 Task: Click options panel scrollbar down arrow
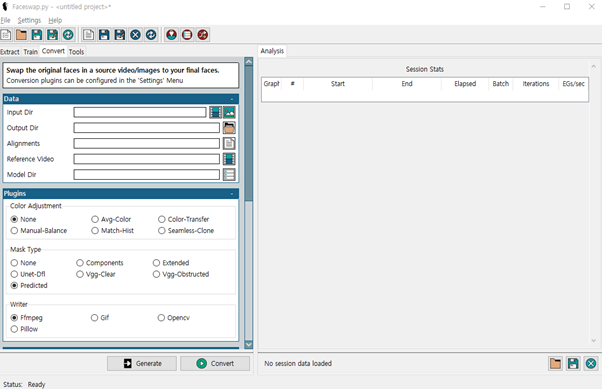pyautogui.click(x=248, y=344)
